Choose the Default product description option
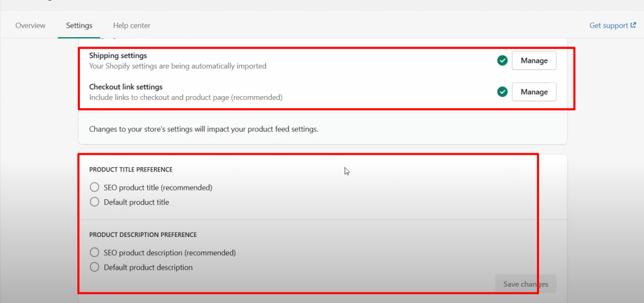The image size is (644, 303). click(95, 267)
